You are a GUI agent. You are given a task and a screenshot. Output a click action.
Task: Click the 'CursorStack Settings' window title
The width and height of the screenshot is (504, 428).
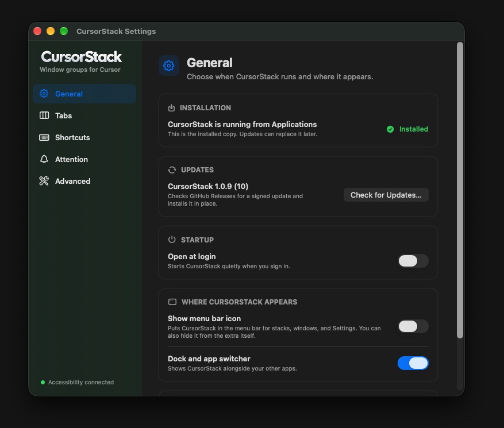pos(116,31)
